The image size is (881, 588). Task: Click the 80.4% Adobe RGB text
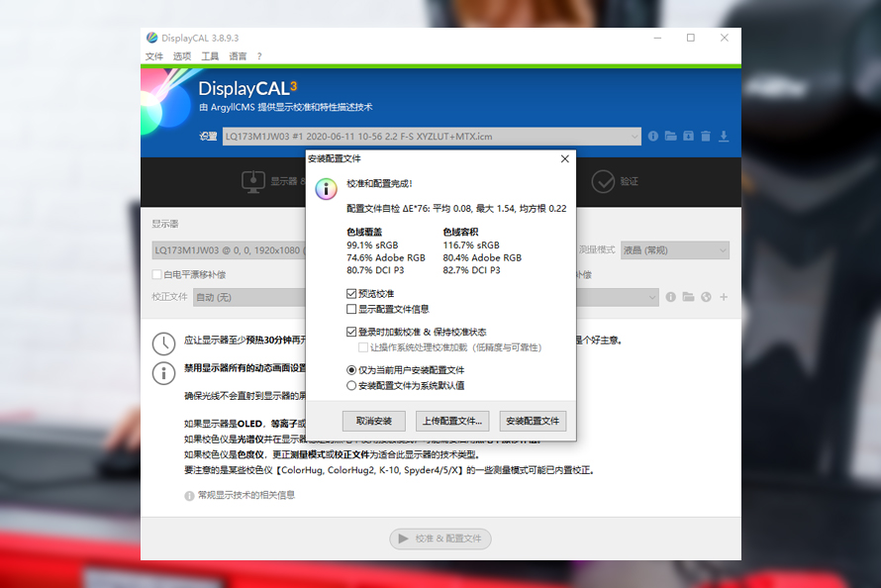tap(482, 257)
